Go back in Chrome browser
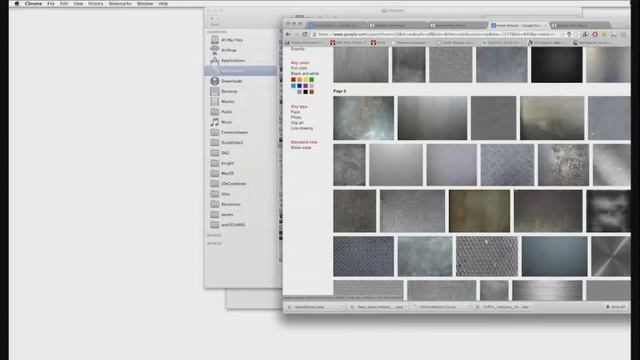640x360 pixels. pos(288,34)
